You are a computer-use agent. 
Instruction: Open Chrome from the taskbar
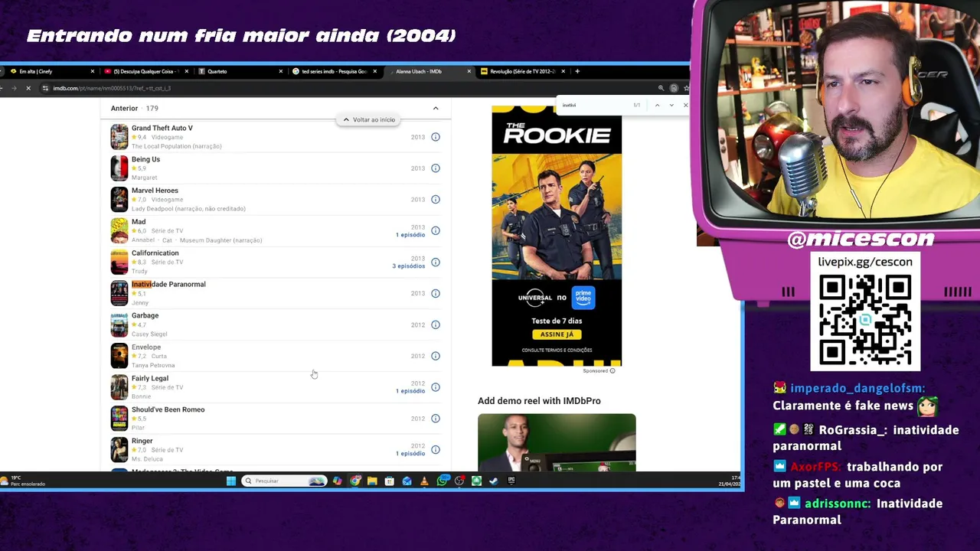(x=355, y=481)
